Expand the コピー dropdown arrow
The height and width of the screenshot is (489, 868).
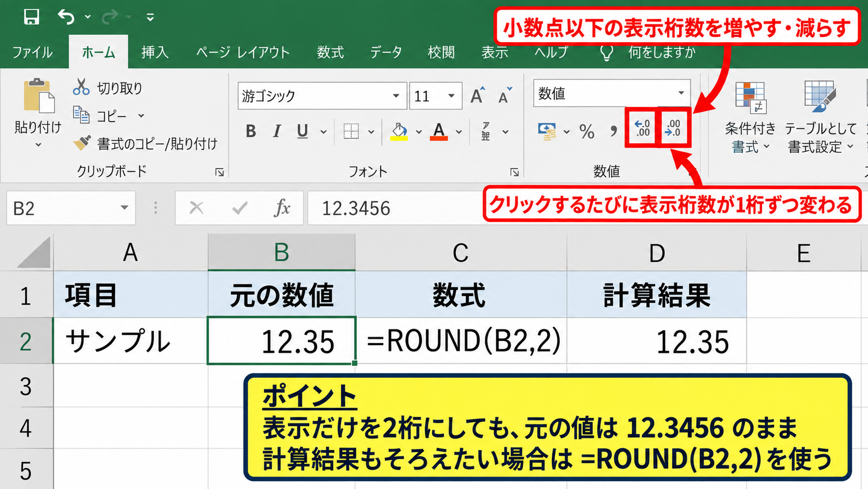coord(141,116)
